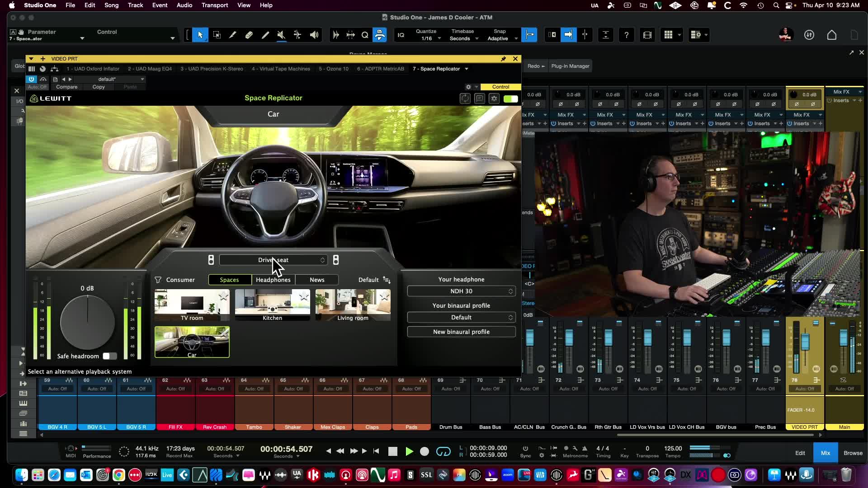
Task: Toggle Space Replicator green on/off switch
Action: click(x=511, y=99)
